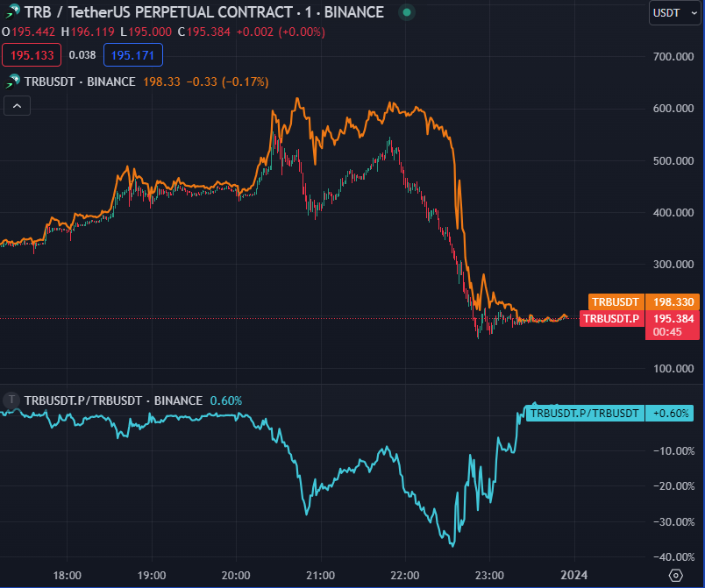Click the 400.000 price axis label
705x588 pixels.
tap(673, 212)
